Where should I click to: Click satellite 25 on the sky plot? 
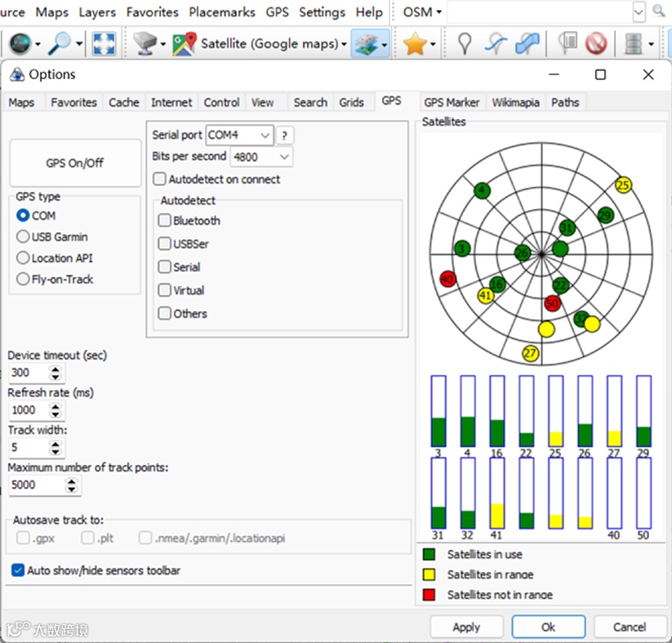[623, 185]
